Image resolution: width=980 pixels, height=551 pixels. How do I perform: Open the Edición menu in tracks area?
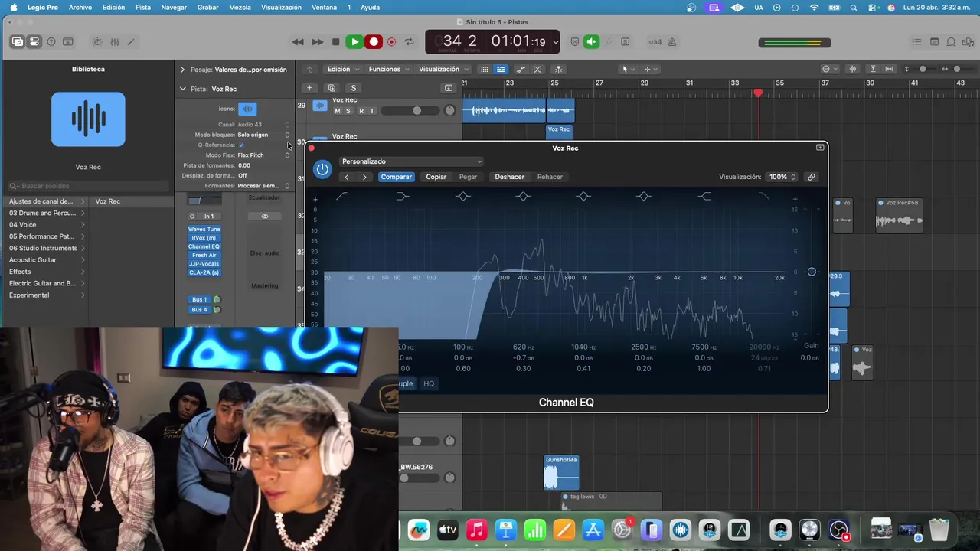coord(342,69)
